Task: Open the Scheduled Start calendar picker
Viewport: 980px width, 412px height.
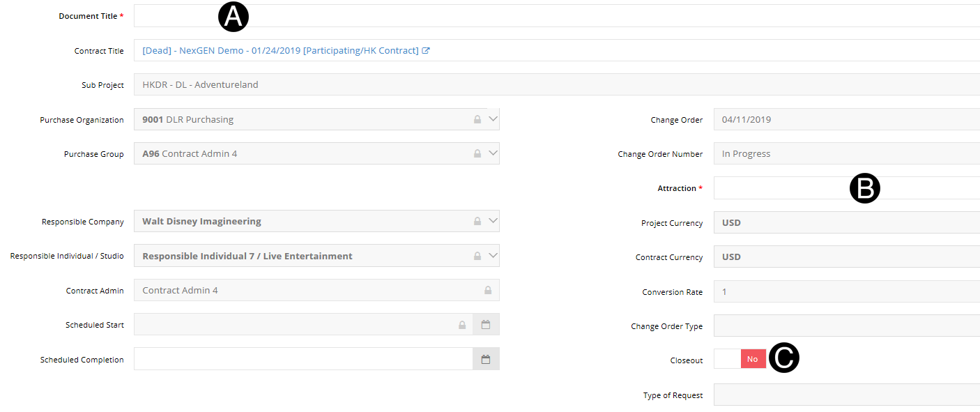Action: coord(486,325)
